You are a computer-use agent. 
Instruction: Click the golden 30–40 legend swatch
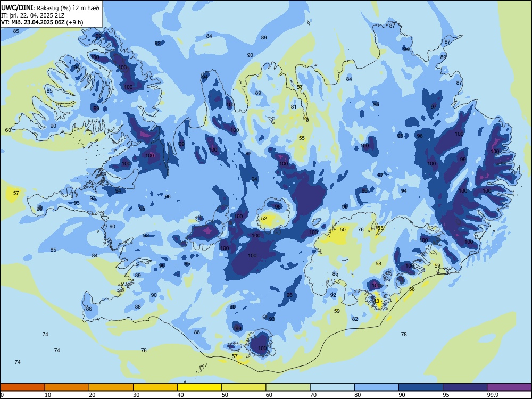point(155,387)
